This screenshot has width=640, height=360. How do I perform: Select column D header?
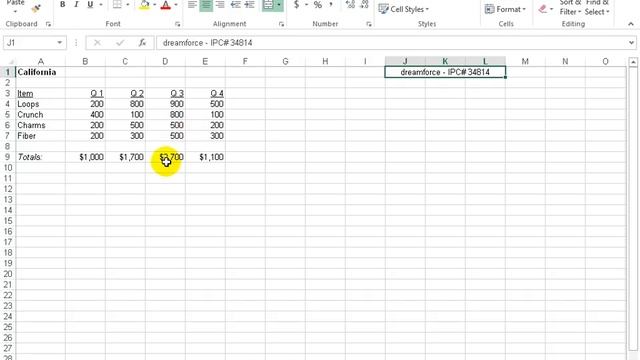pyautogui.click(x=165, y=62)
